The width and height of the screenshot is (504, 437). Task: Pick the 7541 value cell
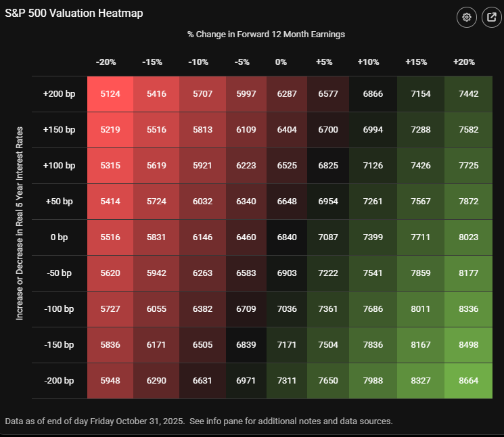(373, 273)
